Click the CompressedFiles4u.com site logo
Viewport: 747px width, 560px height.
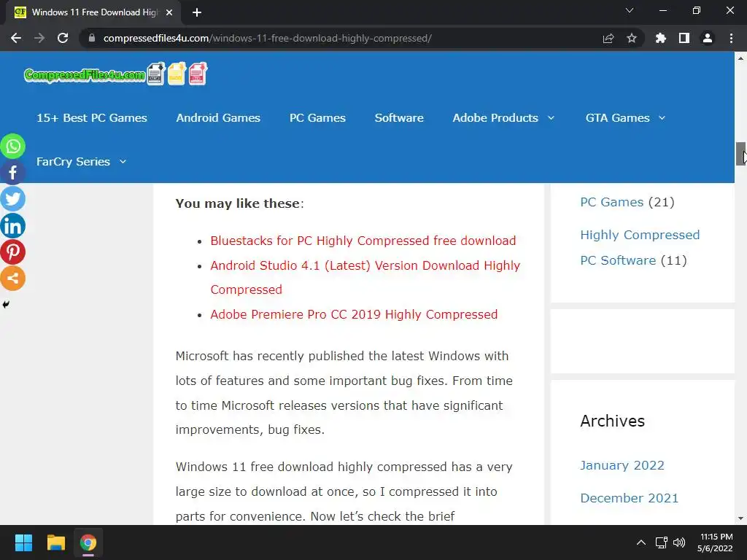tap(116, 74)
